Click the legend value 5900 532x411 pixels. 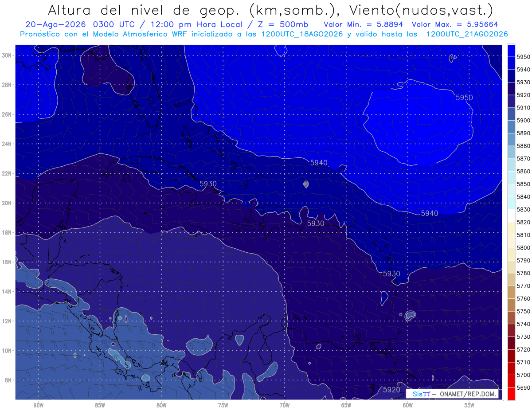click(524, 121)
